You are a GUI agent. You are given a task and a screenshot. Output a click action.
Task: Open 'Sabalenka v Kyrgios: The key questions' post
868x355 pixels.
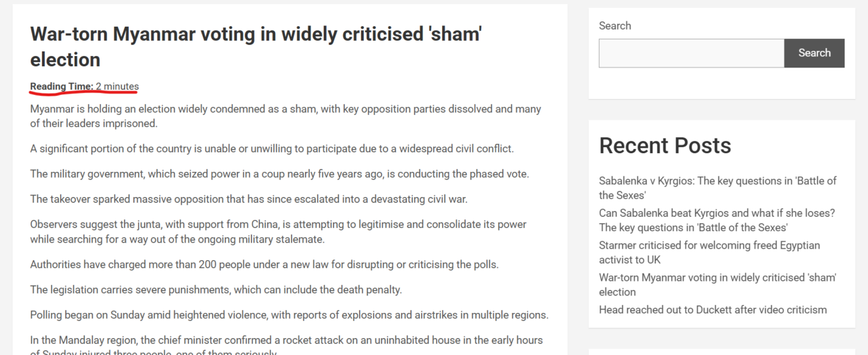(x=717, y=188)
